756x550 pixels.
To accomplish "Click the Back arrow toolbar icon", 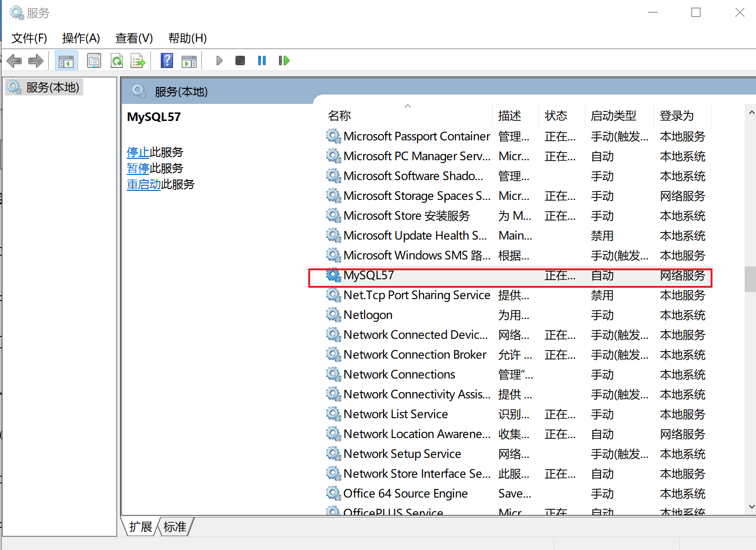I will (x=15, y=60).
